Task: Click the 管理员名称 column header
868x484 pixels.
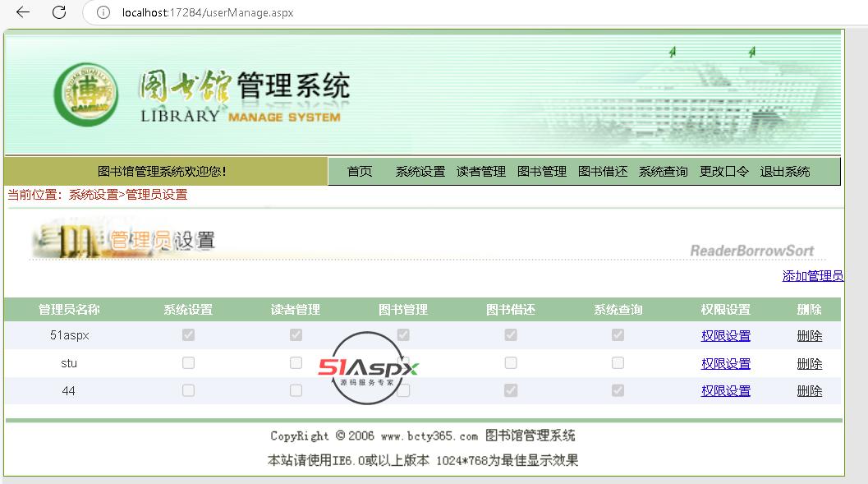Action: (69, 310)
